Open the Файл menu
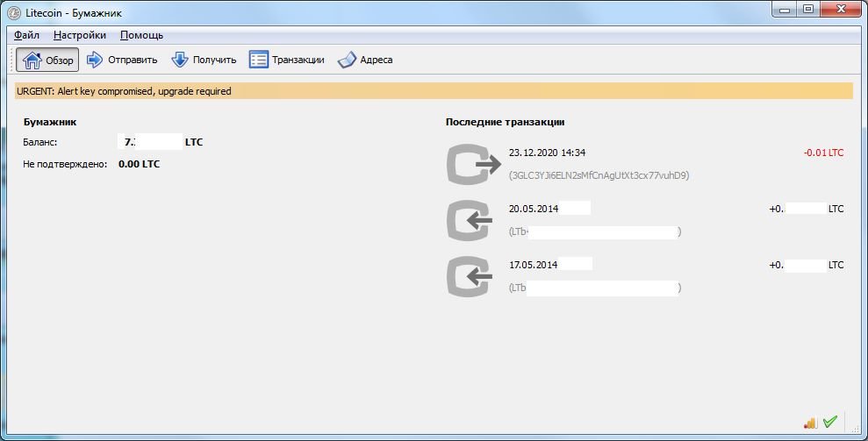The width and height of the screenshot is (868, 441). (26, 35)
